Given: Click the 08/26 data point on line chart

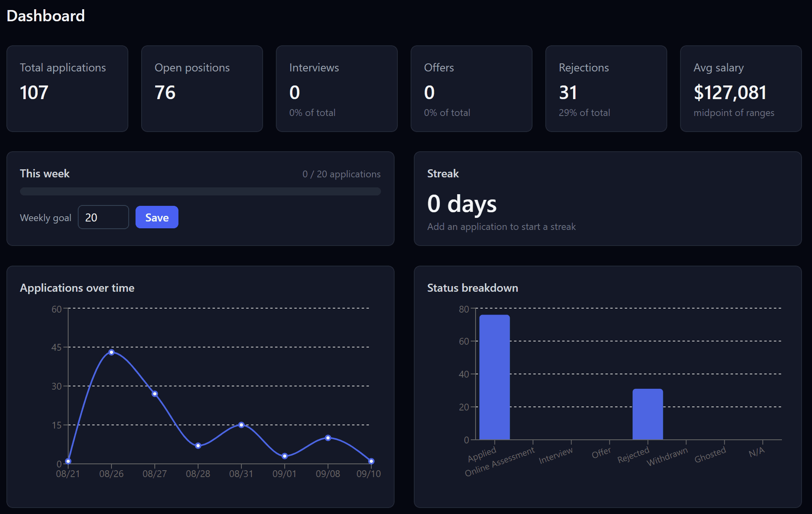Looking at the screenshot, I should pyautogui.click(x=111, y=352).
